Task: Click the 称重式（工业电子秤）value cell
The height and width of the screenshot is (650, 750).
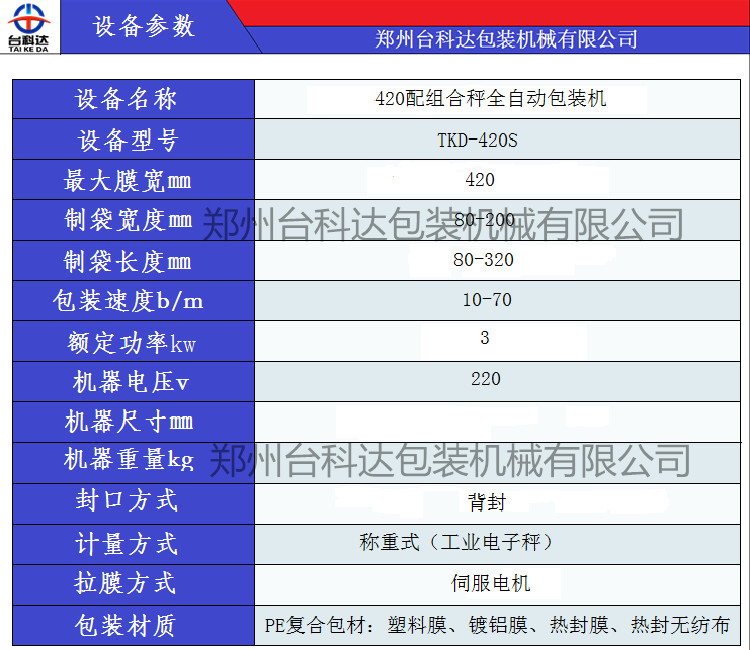Action: 456,543
